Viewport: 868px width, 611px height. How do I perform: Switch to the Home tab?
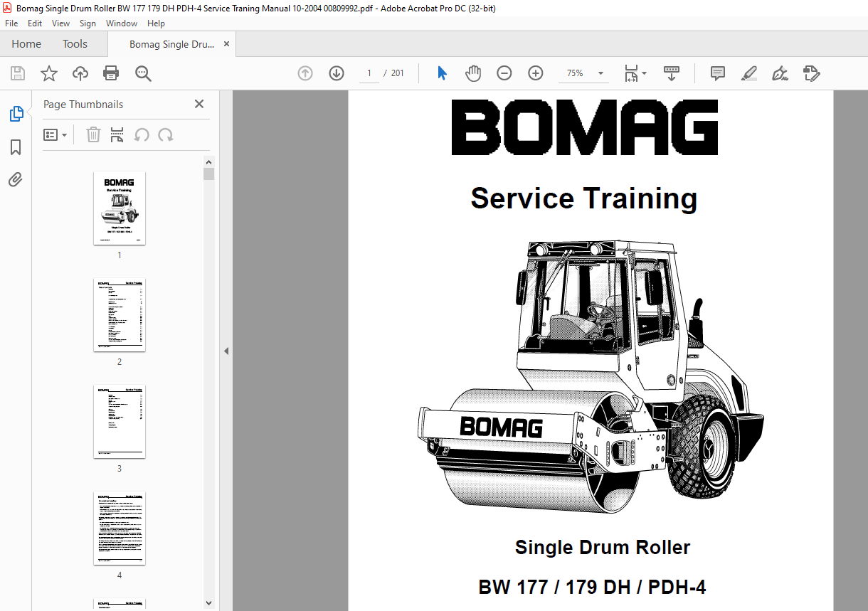click(26, 44)
